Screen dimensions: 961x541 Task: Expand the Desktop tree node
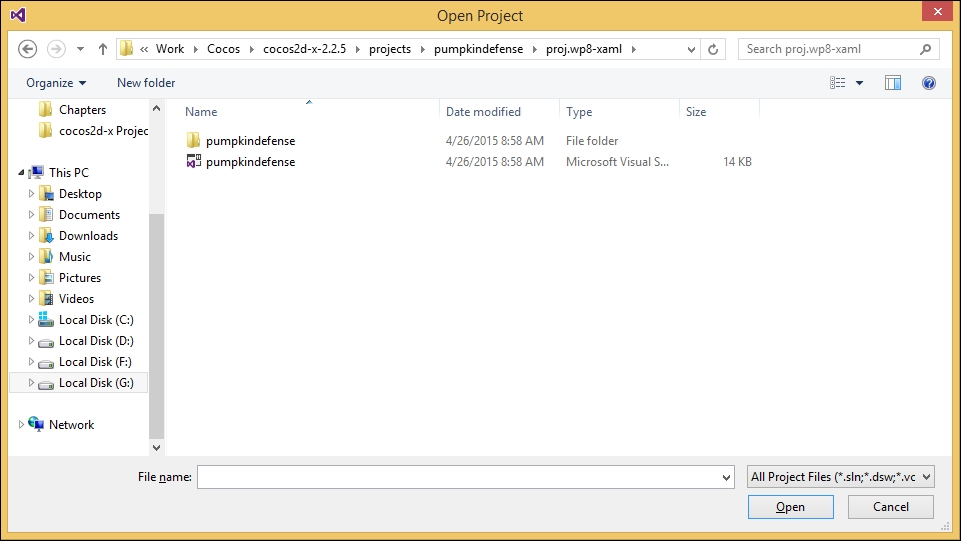pos(31,194)
